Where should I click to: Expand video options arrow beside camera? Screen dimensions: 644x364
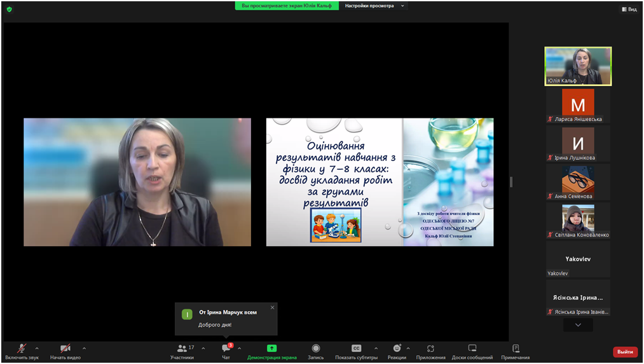click(x=84, y=348)
